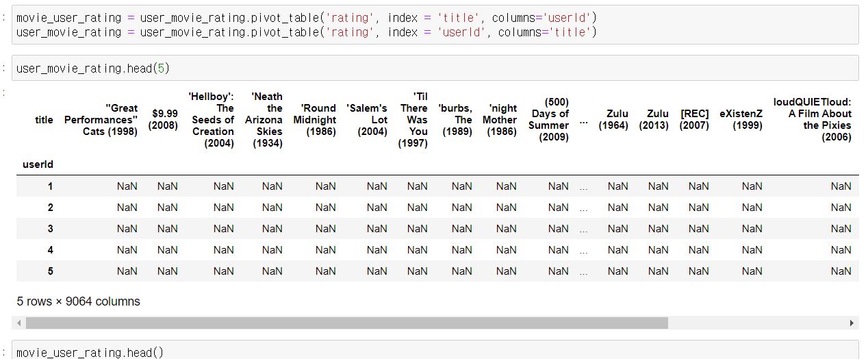Select the 'burbs, The (1989) column header
The width and height of the screenshot is (868, 359).
pyautogui.click(x=455, y=120)
